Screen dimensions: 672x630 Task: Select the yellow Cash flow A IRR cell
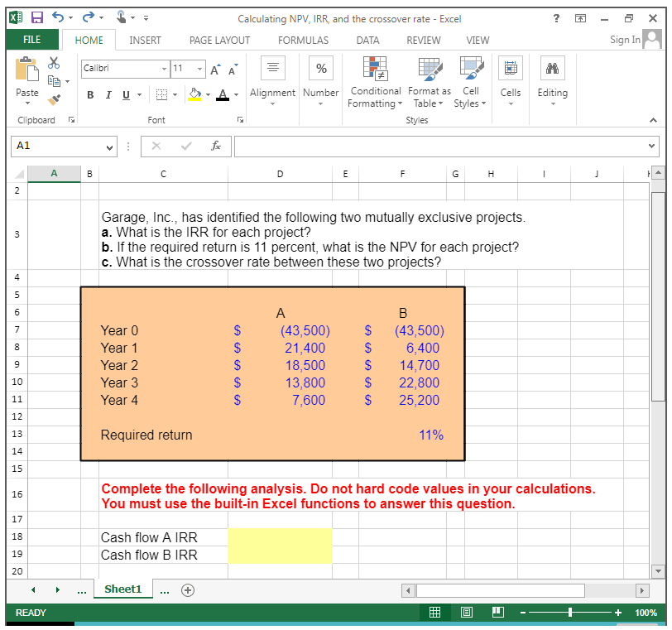(280, 537)
